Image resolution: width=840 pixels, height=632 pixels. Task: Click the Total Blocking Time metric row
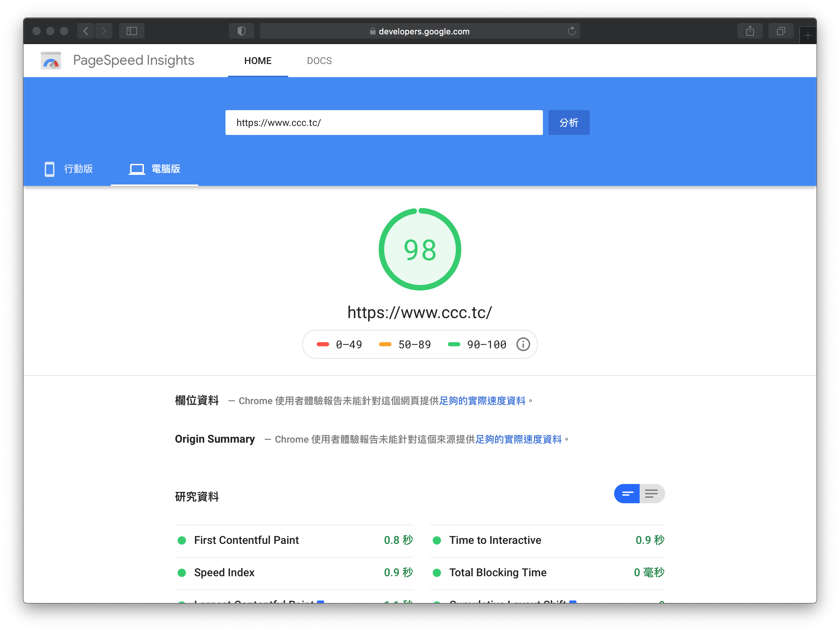(547, 572)
